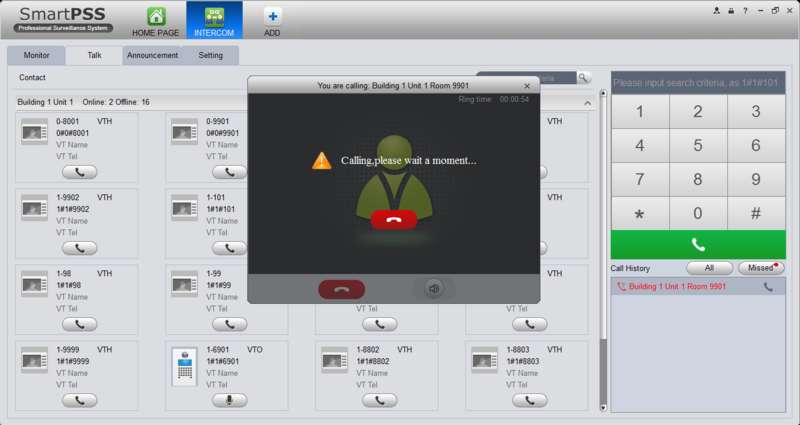Tap keypad digit 5
Image resolution: width=800 pixels, height=425 pixels.
click(x=698, y=145)
